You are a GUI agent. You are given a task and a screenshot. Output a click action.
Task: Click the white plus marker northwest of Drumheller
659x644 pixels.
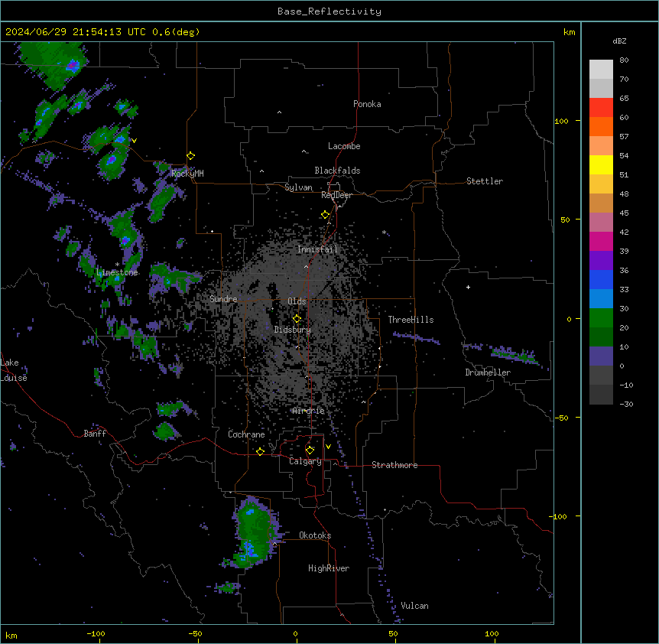click(468, 287)
